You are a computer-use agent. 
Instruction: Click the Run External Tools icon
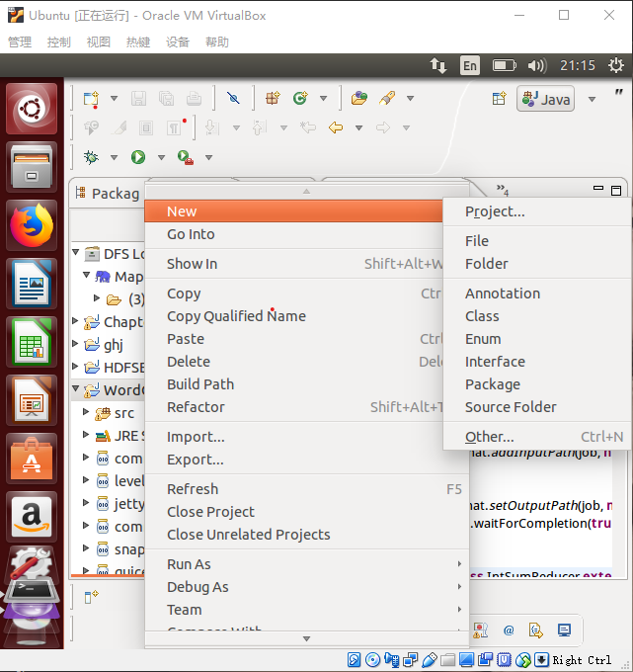click(x=186, y=157)
